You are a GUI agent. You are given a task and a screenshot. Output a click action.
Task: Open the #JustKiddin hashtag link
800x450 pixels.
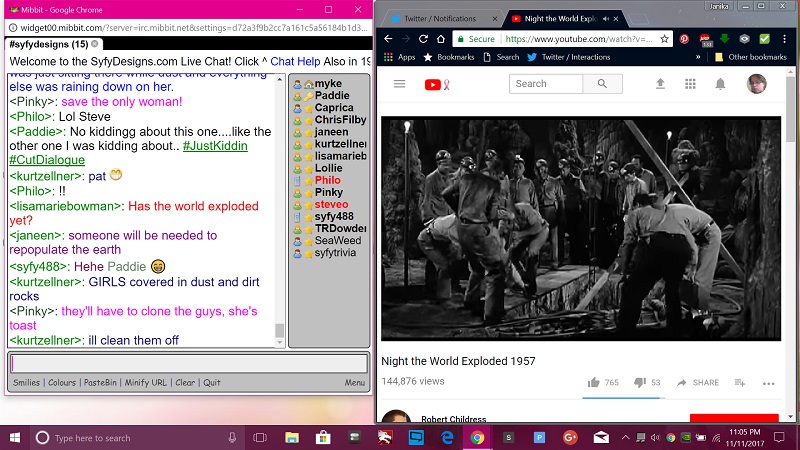(x=215, y=146)
